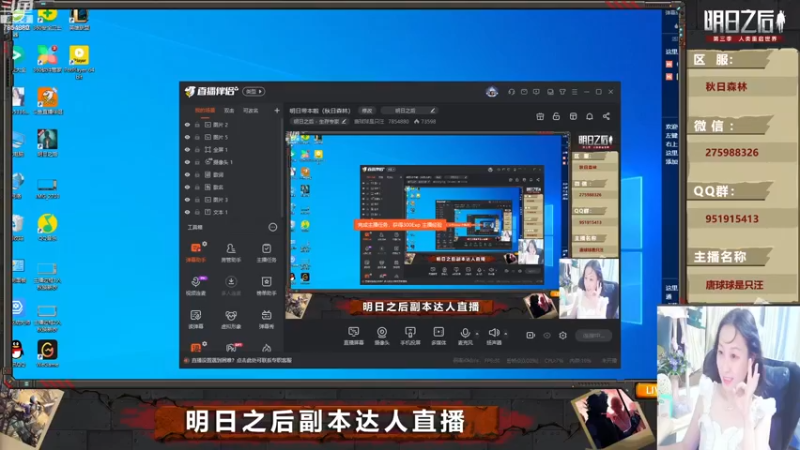
Task: Toggle visibility of 摄像头 1 source
Action: [x=187, y=162]
